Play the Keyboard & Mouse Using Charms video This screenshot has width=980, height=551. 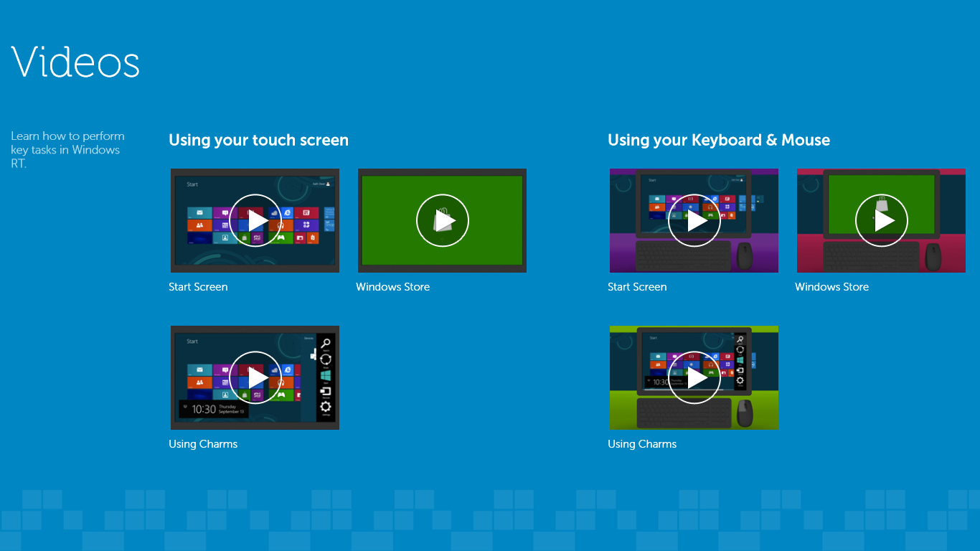tap(694, 377)
